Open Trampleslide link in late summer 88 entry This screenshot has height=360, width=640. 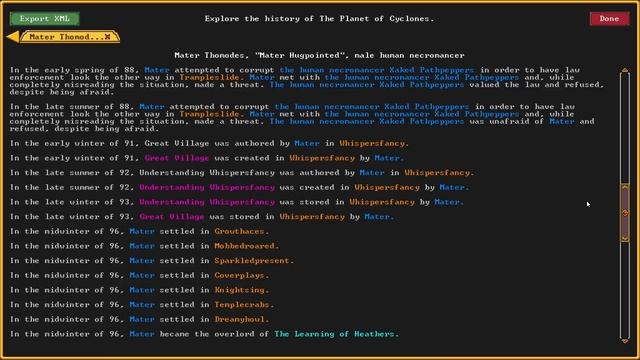coord(211,114)
